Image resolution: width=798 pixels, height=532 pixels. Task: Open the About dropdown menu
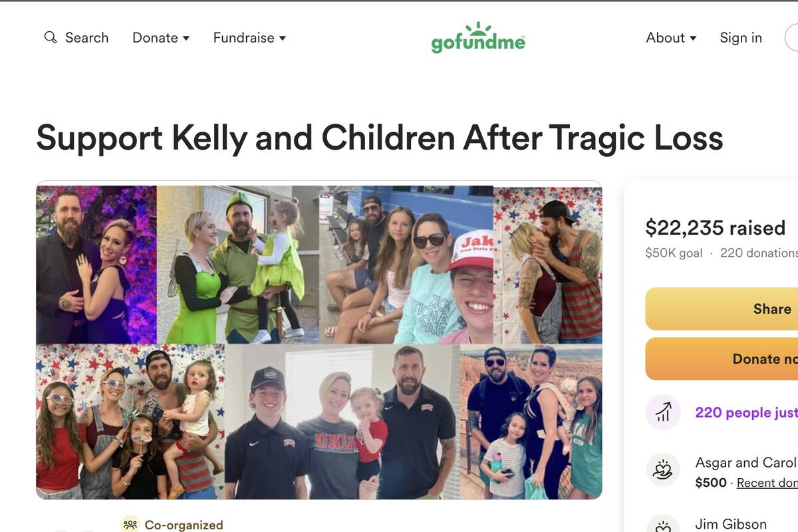click(671, 38)
